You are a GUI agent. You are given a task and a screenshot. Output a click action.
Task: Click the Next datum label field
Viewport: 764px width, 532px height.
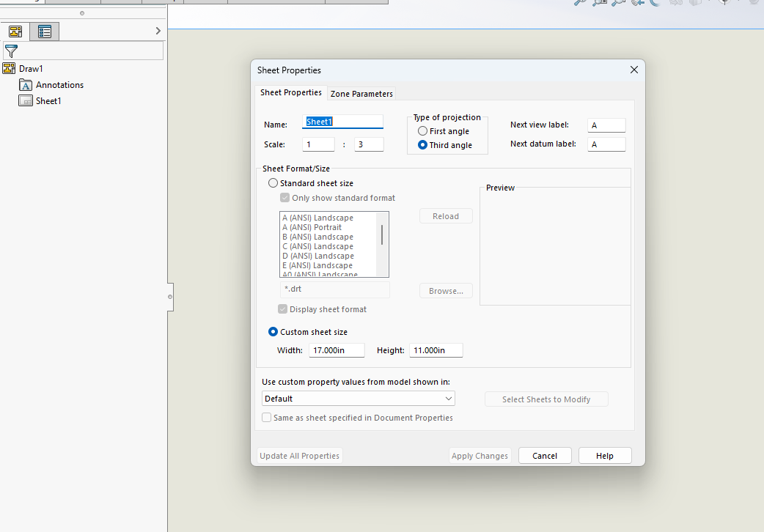606,144
